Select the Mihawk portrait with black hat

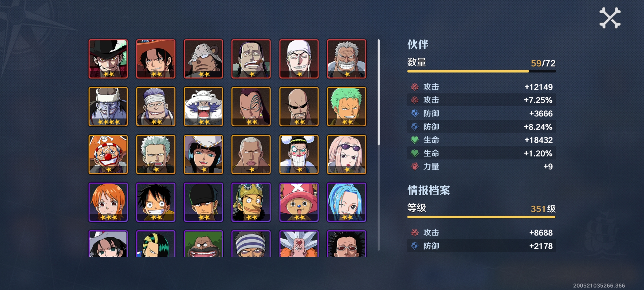108,59
